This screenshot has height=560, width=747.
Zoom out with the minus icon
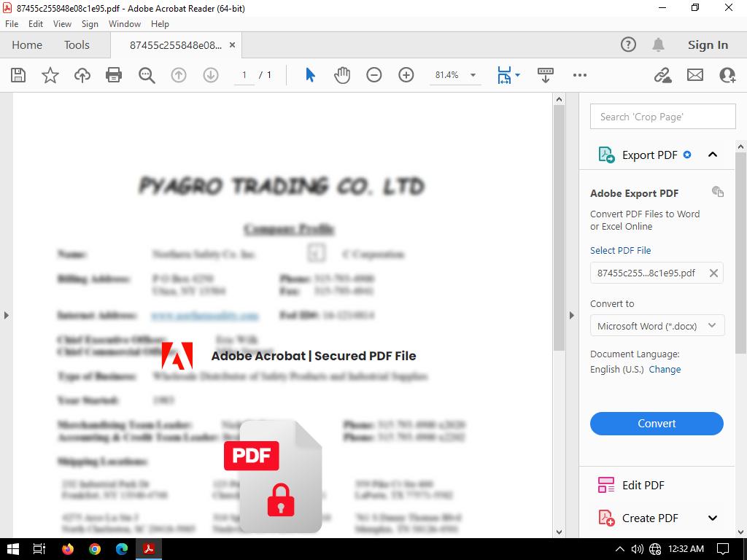[x=374, y=75]
